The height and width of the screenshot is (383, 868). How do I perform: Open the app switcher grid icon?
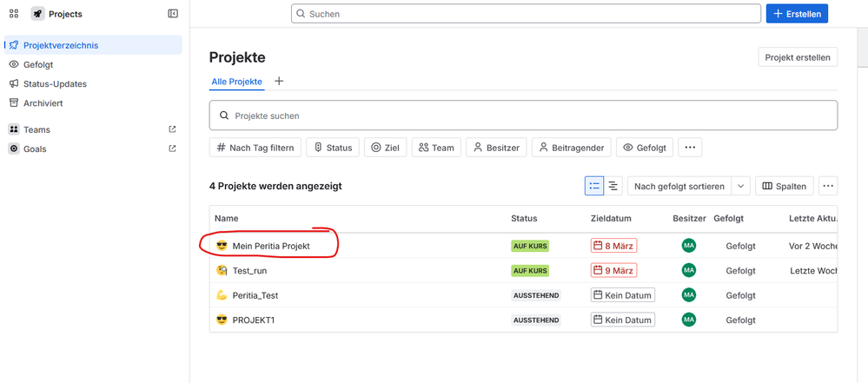[x=14, y=14]
